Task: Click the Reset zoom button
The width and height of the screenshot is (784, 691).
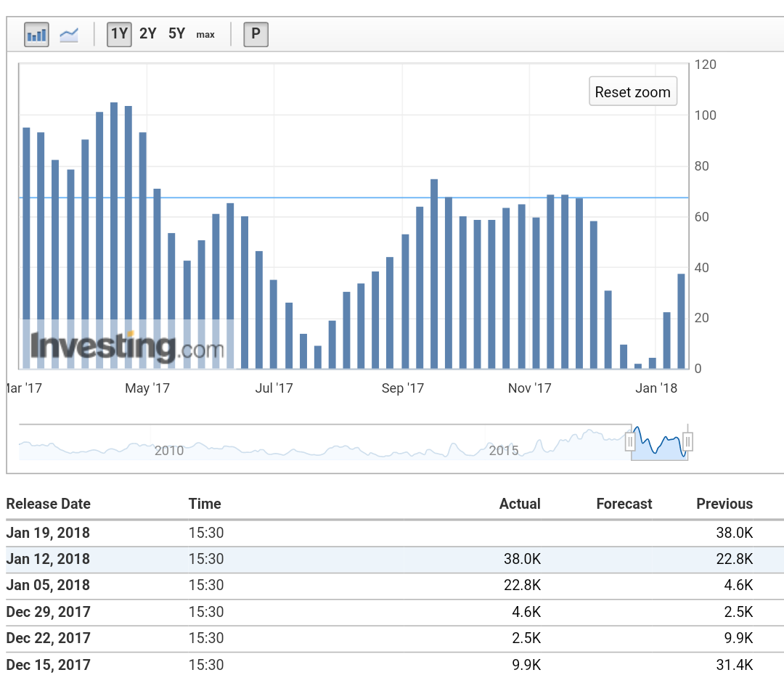Action: pyautogui.click(x=632, y=91)
